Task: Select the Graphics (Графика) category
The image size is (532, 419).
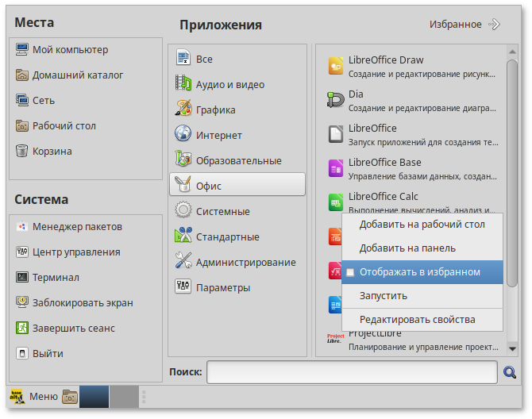Action: pos(215,110)
